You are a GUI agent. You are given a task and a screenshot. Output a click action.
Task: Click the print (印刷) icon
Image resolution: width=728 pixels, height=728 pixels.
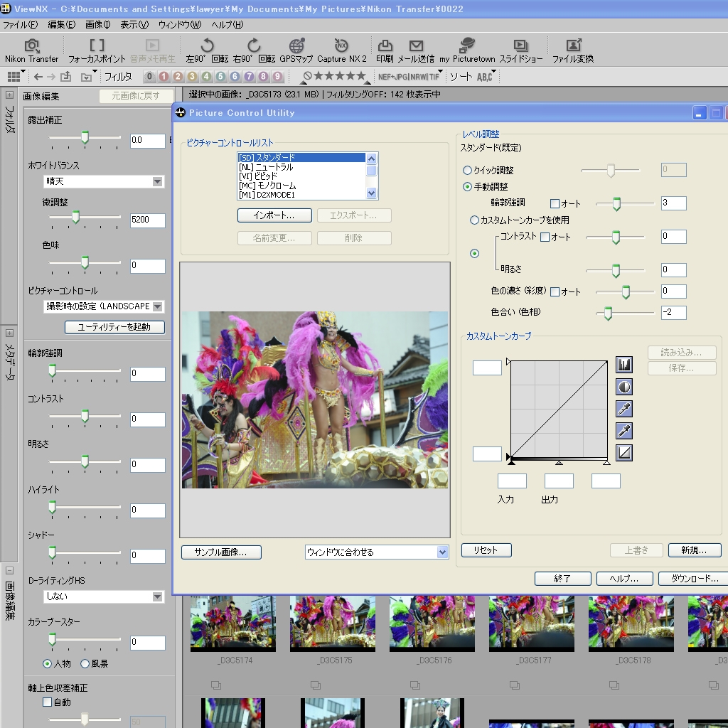[385, 47]
